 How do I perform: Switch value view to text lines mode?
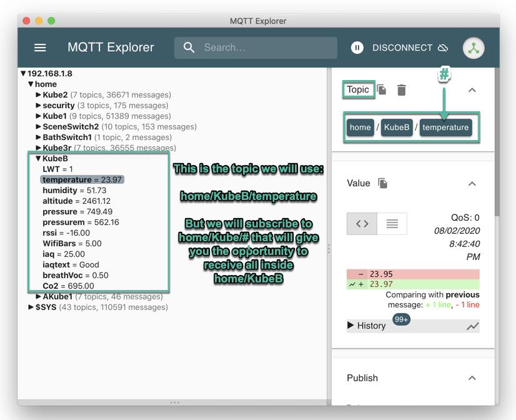click(392, 224)
